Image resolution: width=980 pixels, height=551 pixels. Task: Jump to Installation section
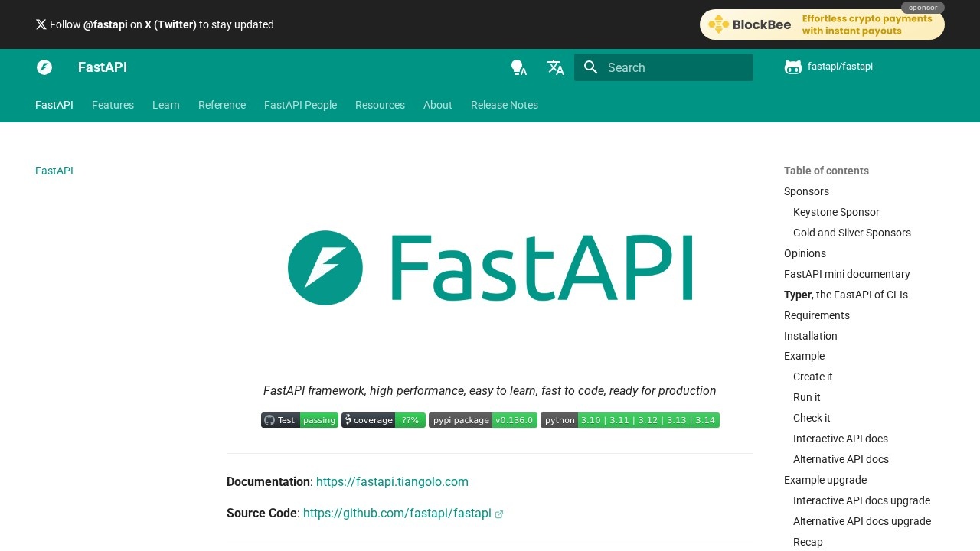[811, 336]
